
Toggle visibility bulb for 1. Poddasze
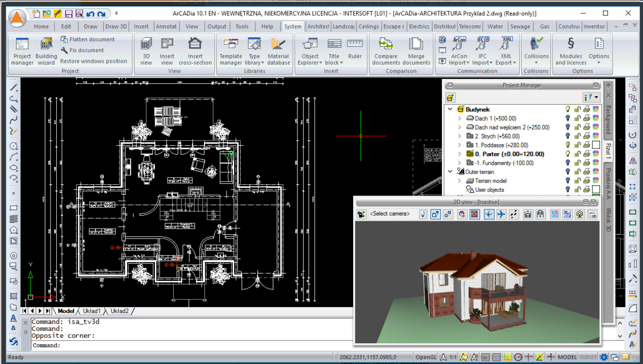568,145
